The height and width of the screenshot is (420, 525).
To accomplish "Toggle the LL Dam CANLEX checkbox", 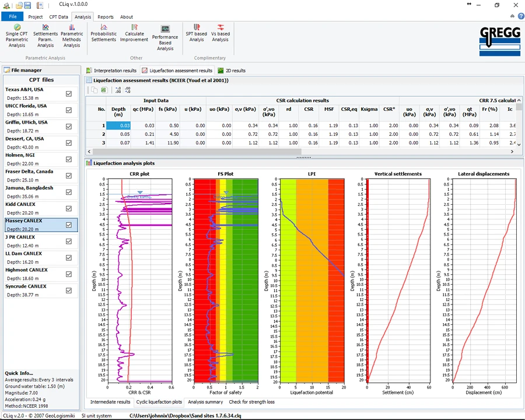I will click(69, 258).
